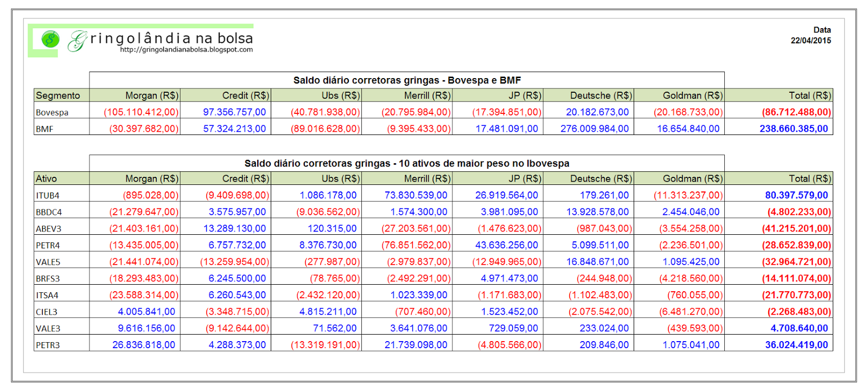Select the date 22/04/2015
Image resolution: width=868 pixels, height=391 pixels.
[x=810, y=41]
